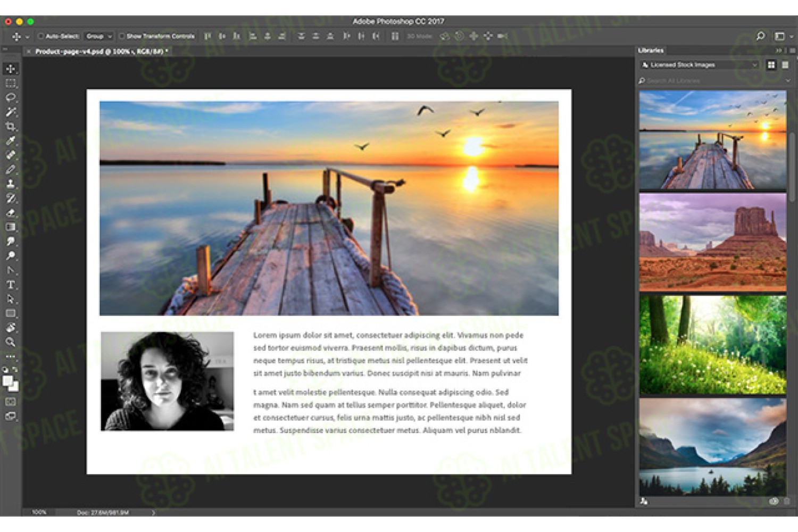Screen dimensions: 798x532
Task: Select the Rectangular Marquee tool
Action: click(11, 84)
